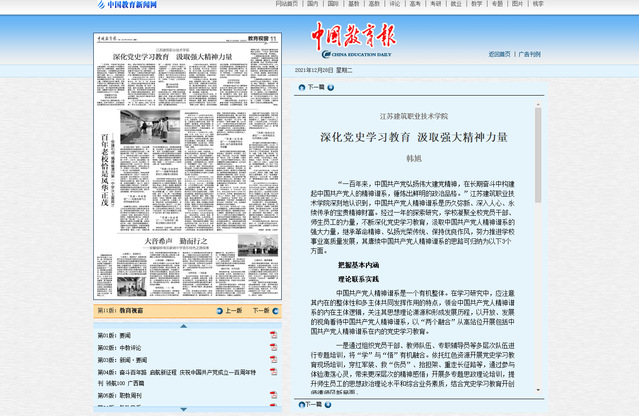Click the article panel vertical scrollbar
639x416 pixels.
(539, 250)
